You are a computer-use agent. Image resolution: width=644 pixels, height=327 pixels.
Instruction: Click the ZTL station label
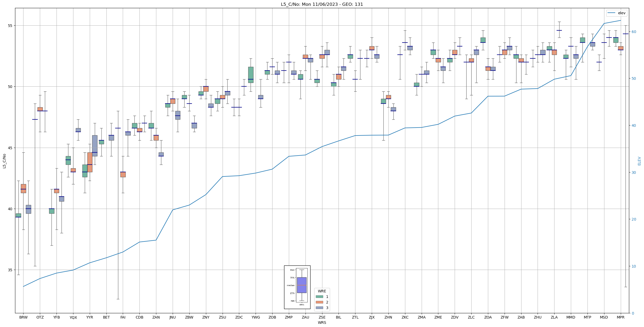tap(355, 317)
